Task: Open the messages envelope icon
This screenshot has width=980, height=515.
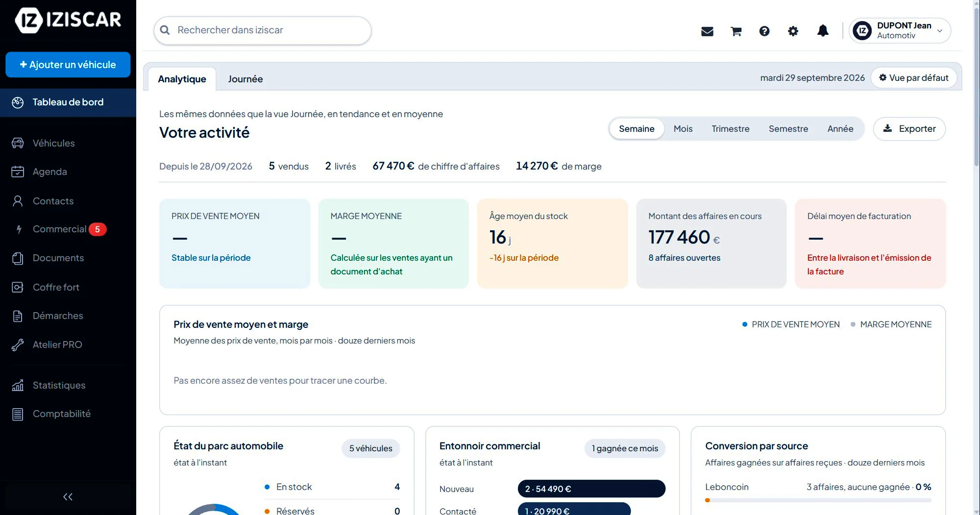Action: click(707, 31)
